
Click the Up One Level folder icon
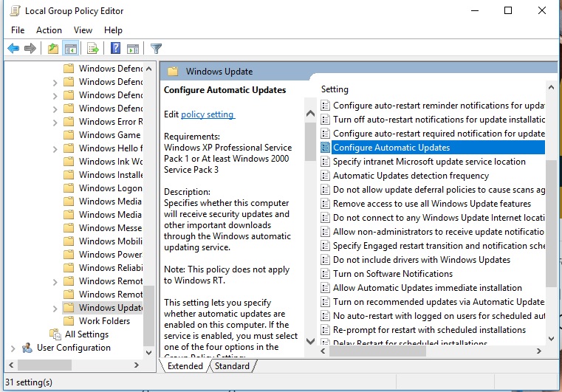52,49
